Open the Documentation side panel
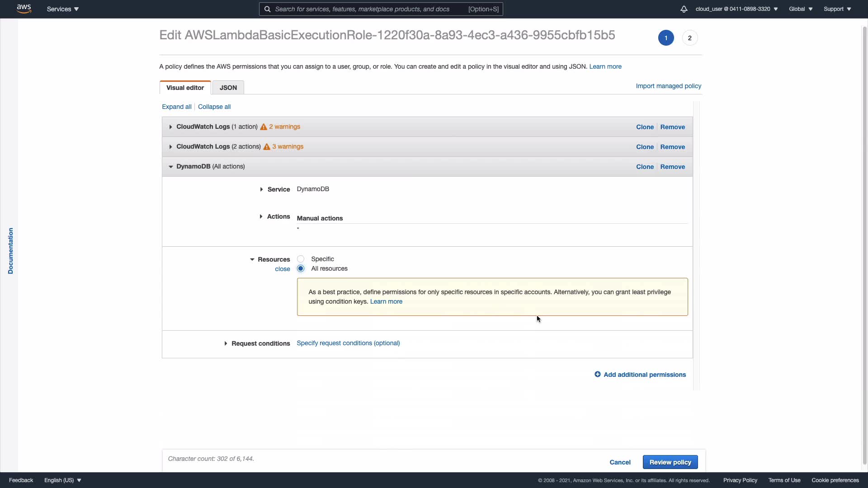Screen dimensions: 868x488 (x=10, y=251)
